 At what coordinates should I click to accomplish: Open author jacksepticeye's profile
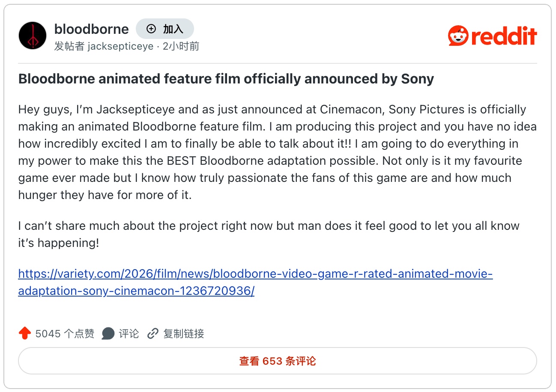click(x=120, y=46)
